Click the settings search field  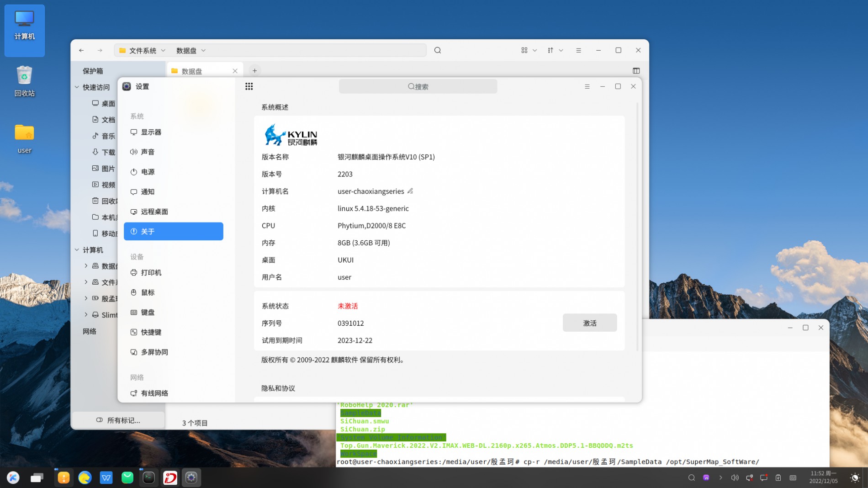418,86
